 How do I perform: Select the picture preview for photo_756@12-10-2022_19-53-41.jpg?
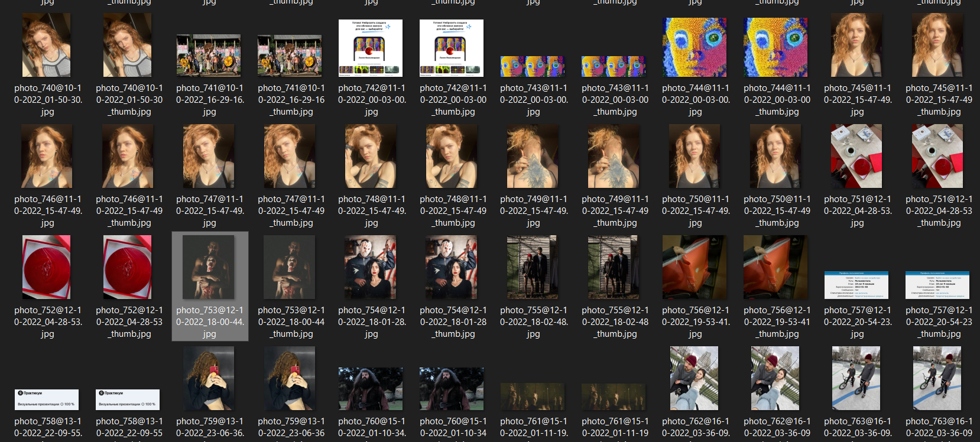695,267
